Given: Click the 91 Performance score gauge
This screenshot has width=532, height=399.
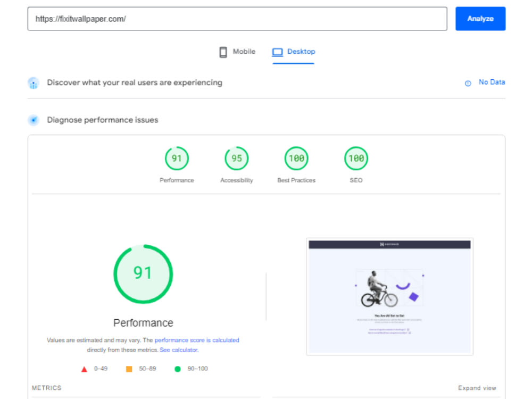Looking at the screenshot, I should pos(177,158).
